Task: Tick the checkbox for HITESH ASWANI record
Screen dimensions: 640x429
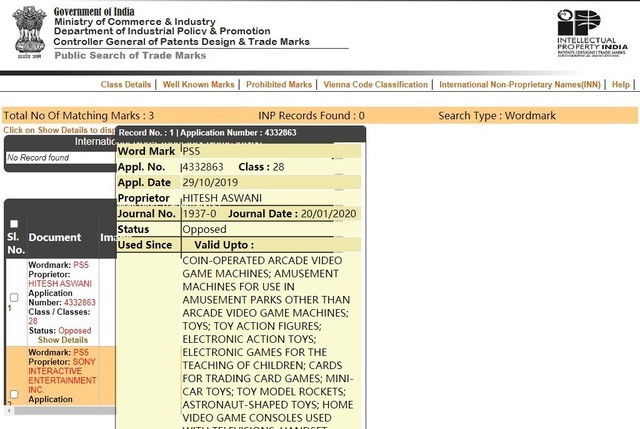Action: [x=14, y=298]
